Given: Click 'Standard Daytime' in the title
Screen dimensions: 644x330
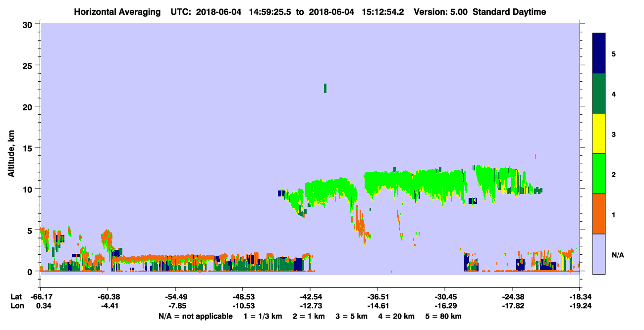Looking at the screenshot, I should (509, 12).
